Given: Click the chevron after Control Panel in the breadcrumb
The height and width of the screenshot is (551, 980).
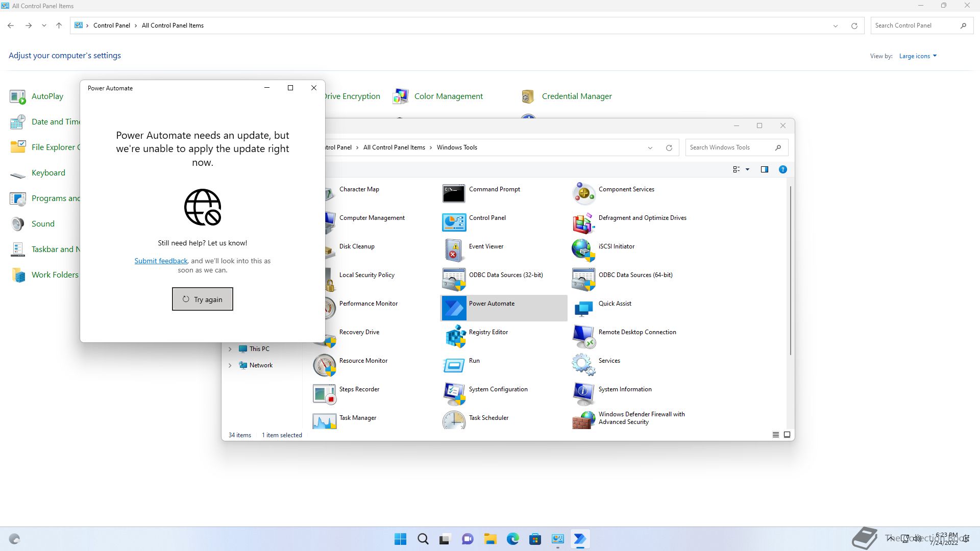Looking at the screenshot, I should [136, 26].
